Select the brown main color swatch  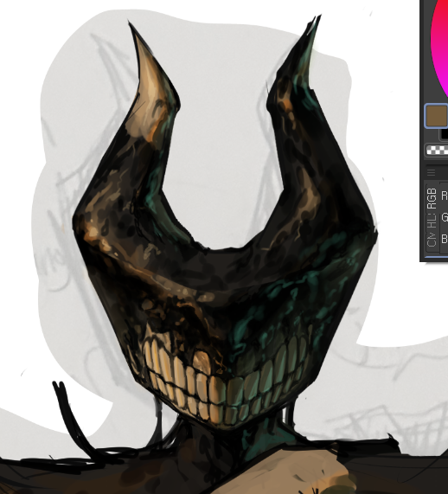[437, 116]
